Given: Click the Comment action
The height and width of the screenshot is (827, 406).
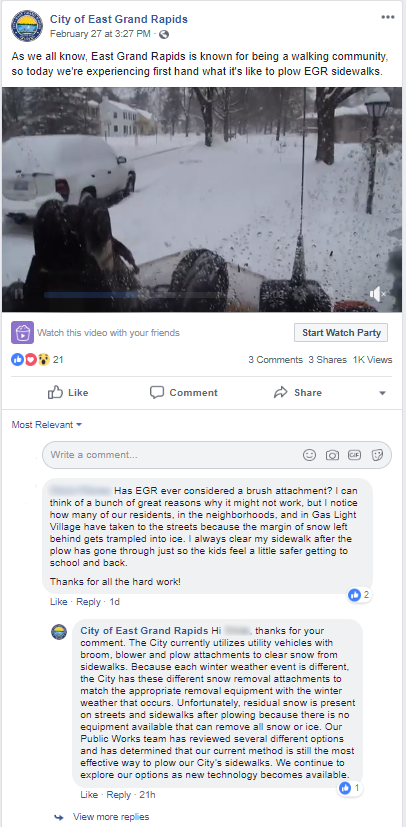Looking at the screenshot, I should pyautogui.click(x=183, y=392).
